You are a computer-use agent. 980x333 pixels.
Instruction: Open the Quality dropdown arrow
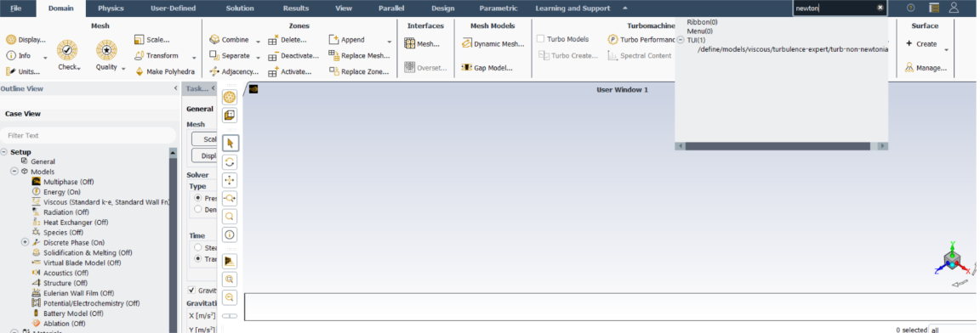click(x=123, y=69)
